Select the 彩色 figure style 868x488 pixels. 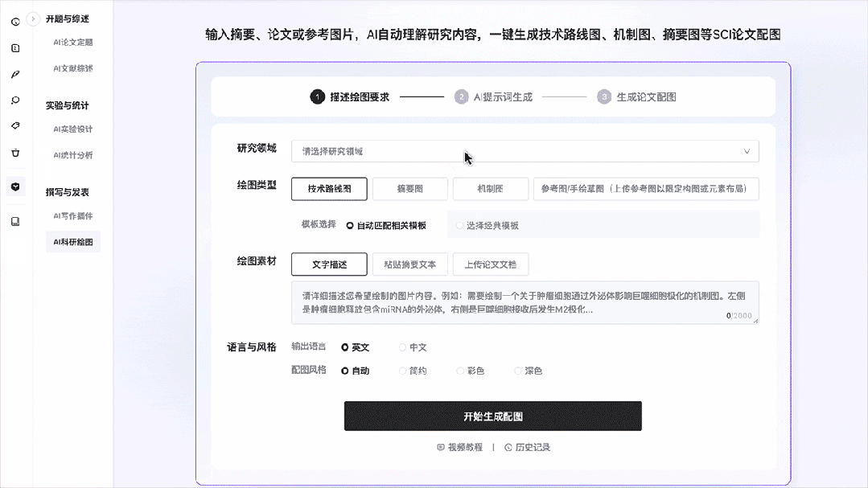pos(470,371)
